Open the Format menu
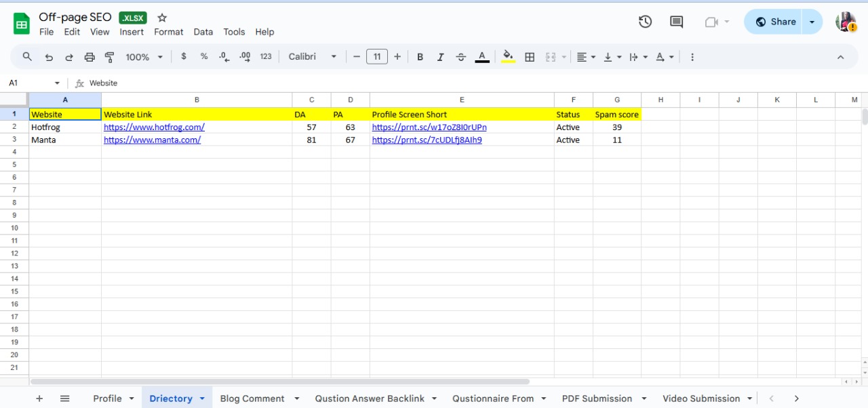This screenshot has width=868, height=408. tap(169, 32)
